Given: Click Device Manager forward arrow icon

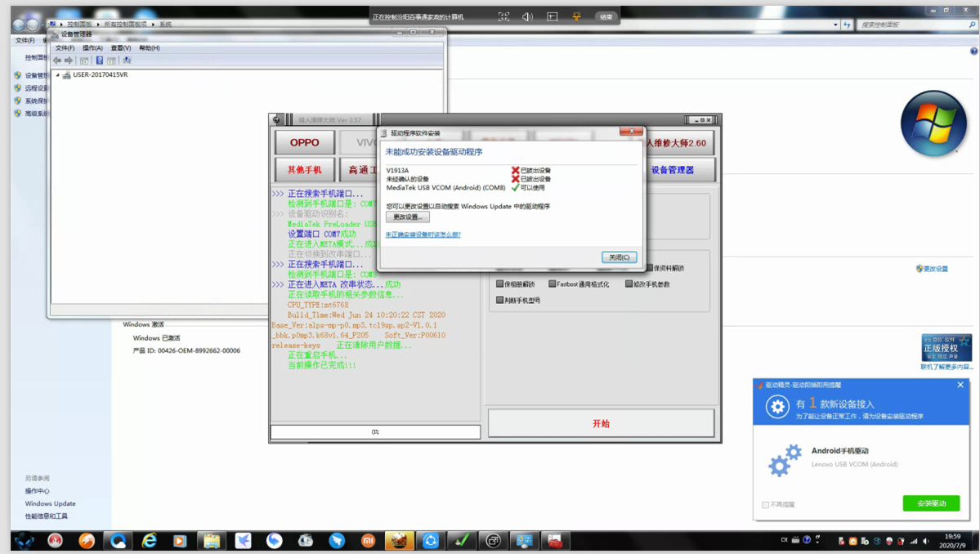Looking at the screenshot, I should point(69,60).
